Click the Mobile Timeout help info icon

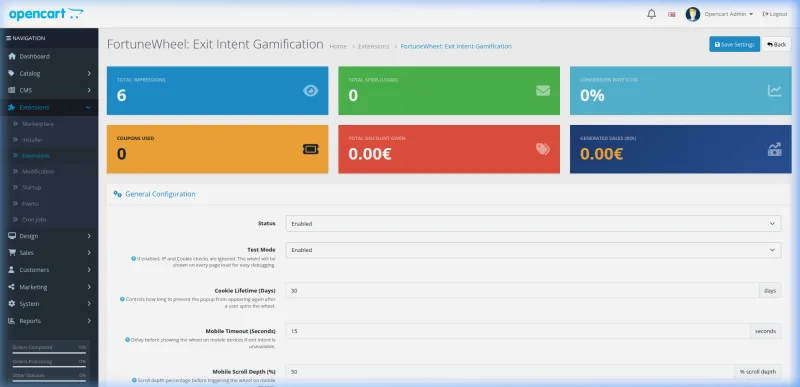128,340
